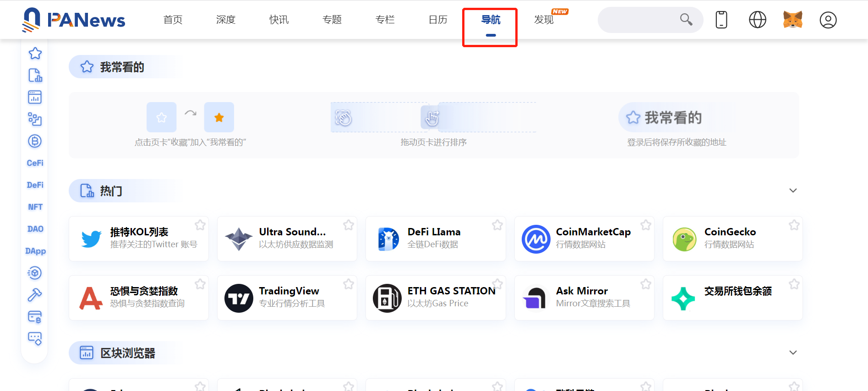Toggle favorite star on DeFi Llama card
The width and height of the screenshot is (868, 391).
497,225
